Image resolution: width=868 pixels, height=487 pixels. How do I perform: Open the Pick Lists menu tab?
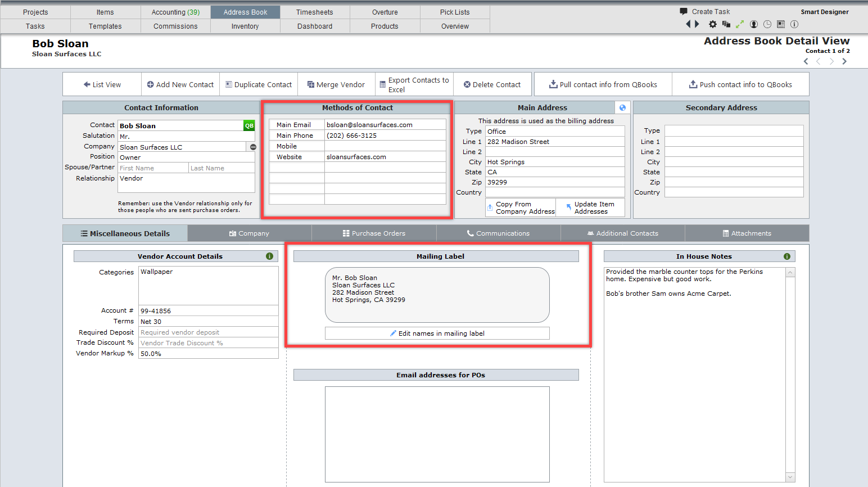[x=455, y=12]
